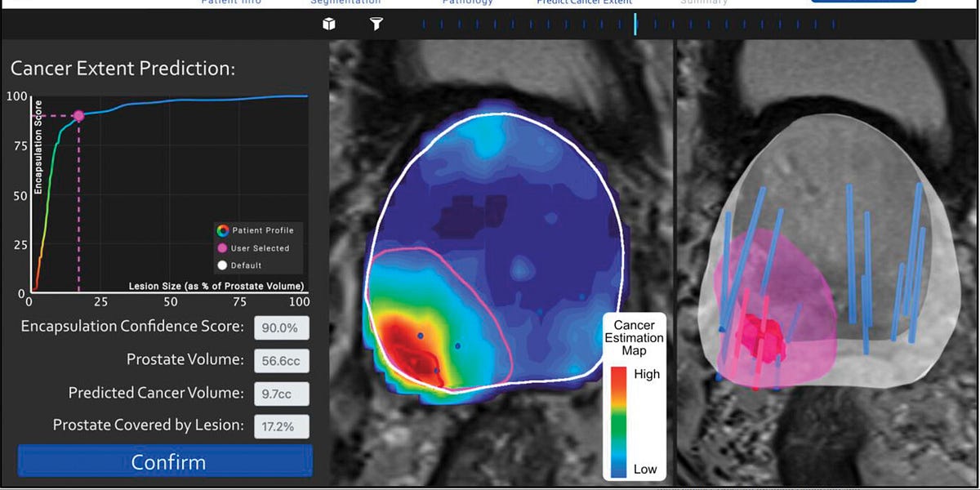Go to the Pathology tab
This screenshot has height=490, width=980.
click(x=467, y=3)
